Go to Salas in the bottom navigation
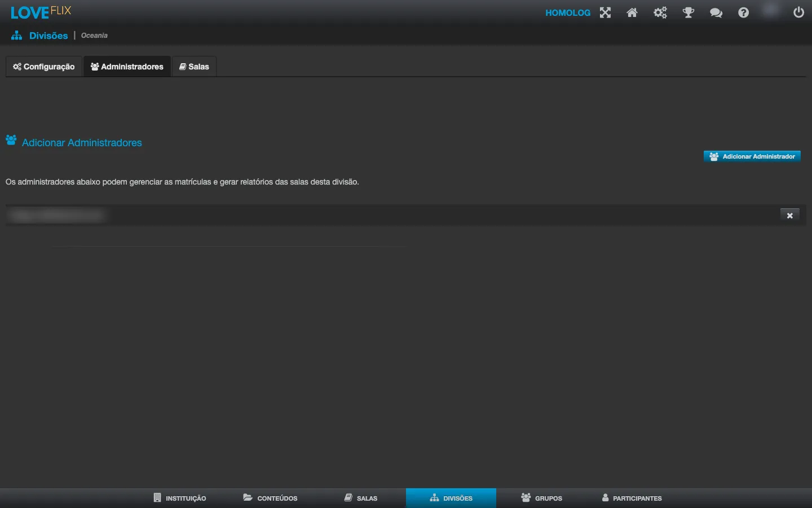The image size is (812, 508). (361, 498)
